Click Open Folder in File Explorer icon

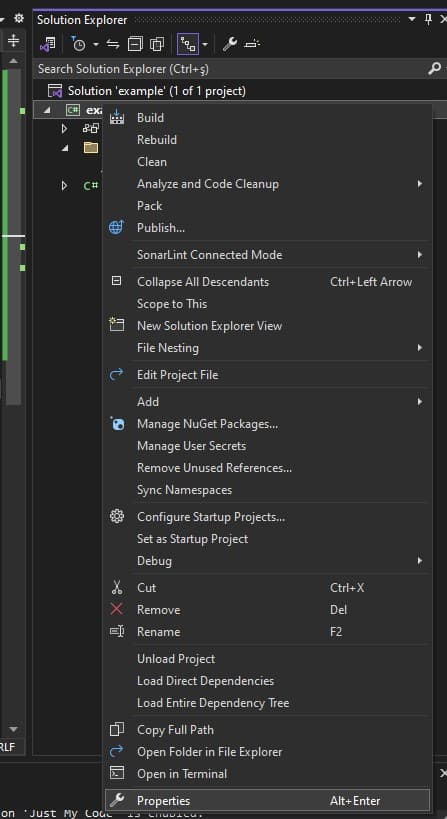tap(116, 752)
